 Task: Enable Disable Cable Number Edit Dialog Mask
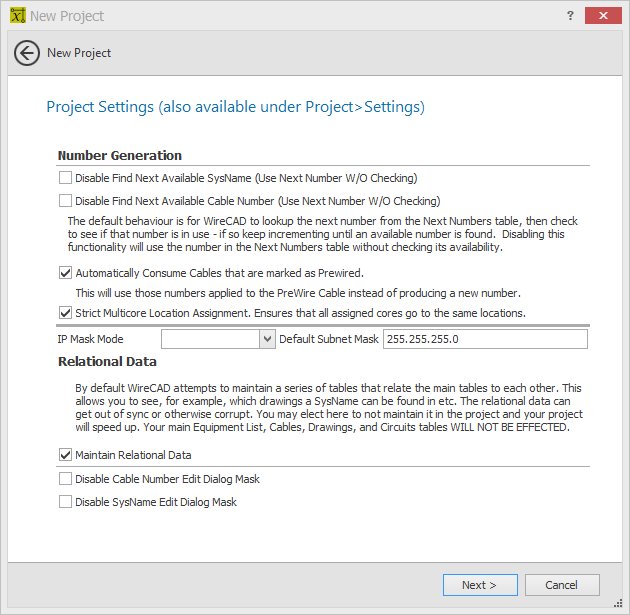[65, 479]
